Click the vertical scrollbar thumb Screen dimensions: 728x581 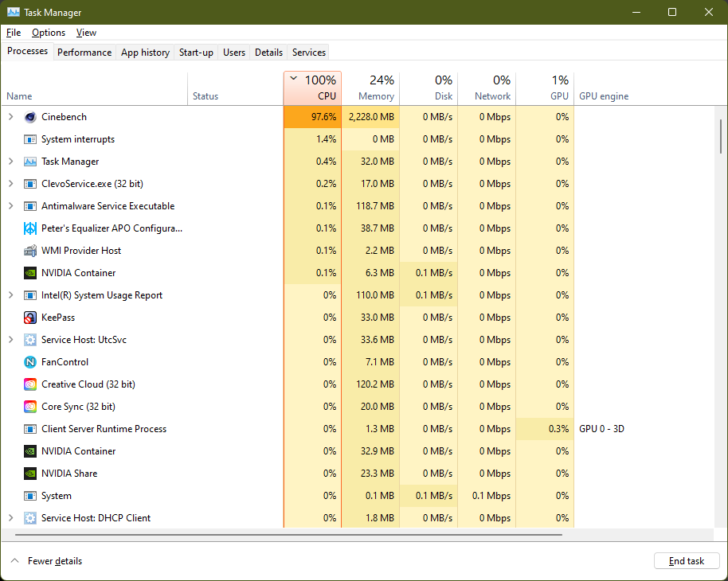coord(721,136)
